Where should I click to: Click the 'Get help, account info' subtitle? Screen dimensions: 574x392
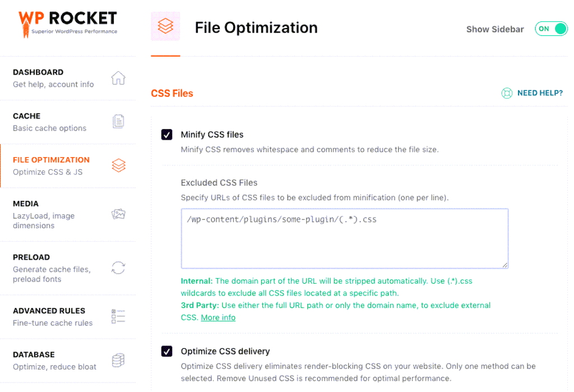(53, 84)
